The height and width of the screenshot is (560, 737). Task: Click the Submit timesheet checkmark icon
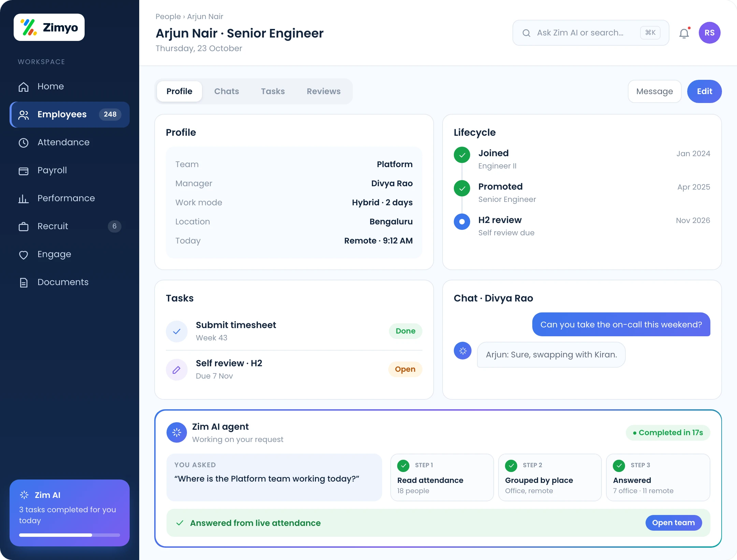tap(177, 331)
